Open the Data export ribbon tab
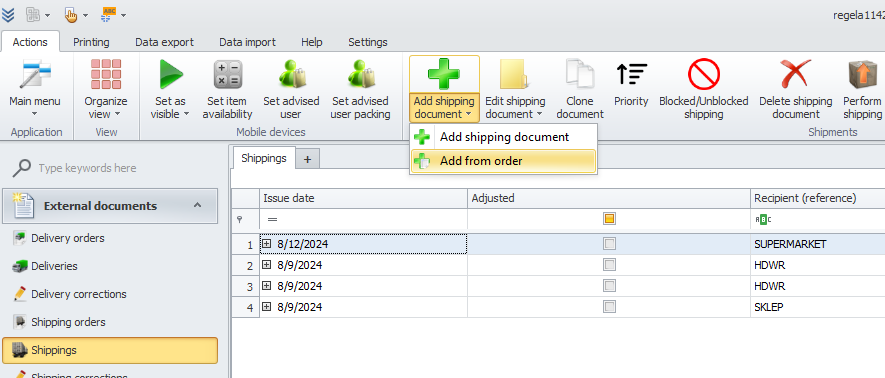The height and width of the screenshot is (378, 885). [x=164, y=42]
